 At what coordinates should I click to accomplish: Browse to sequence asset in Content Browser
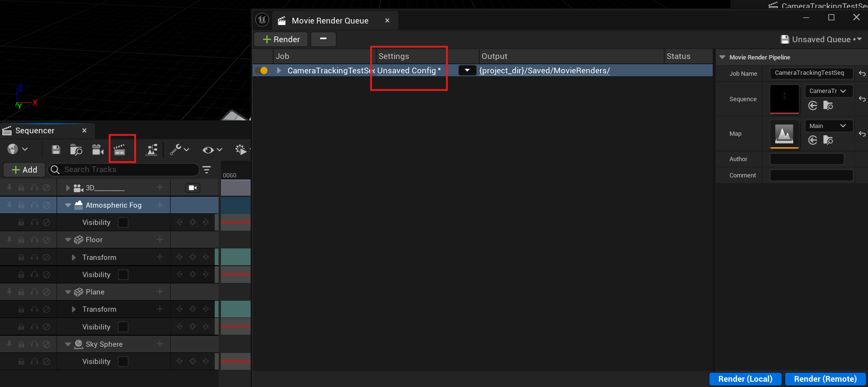click(x=76, y=150)
